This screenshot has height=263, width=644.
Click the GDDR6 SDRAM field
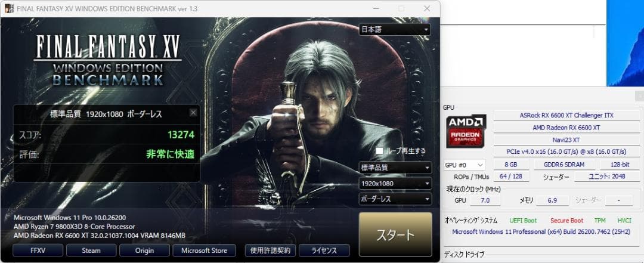click(x=564, y=165)
